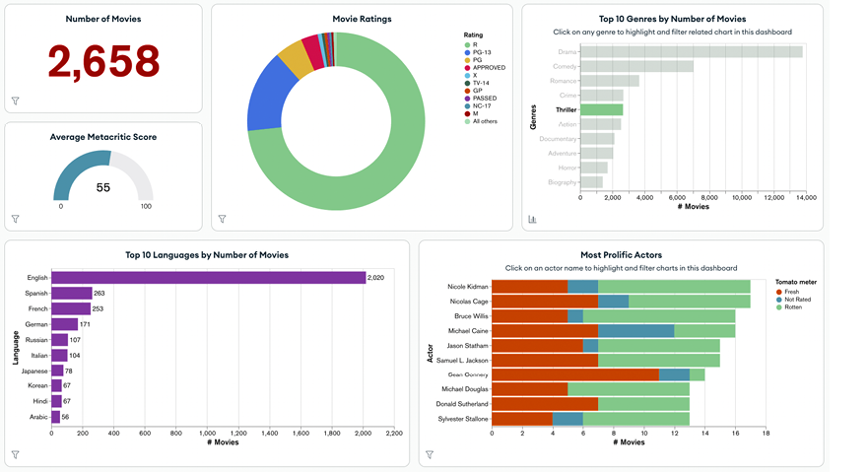This screenshot has width=868, height=473.
Task: Click filter icon on Top 10 Languages chart
Action: [16, 454]
